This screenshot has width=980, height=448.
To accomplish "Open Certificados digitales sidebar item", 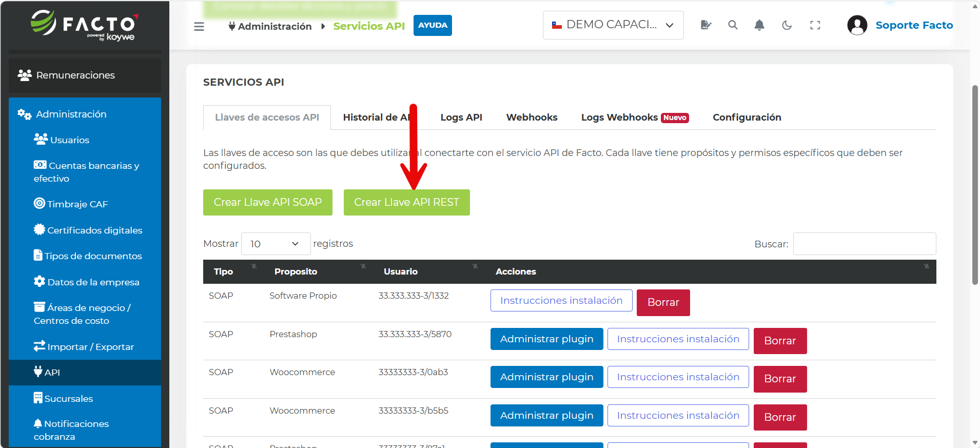I will click(88, 230).
